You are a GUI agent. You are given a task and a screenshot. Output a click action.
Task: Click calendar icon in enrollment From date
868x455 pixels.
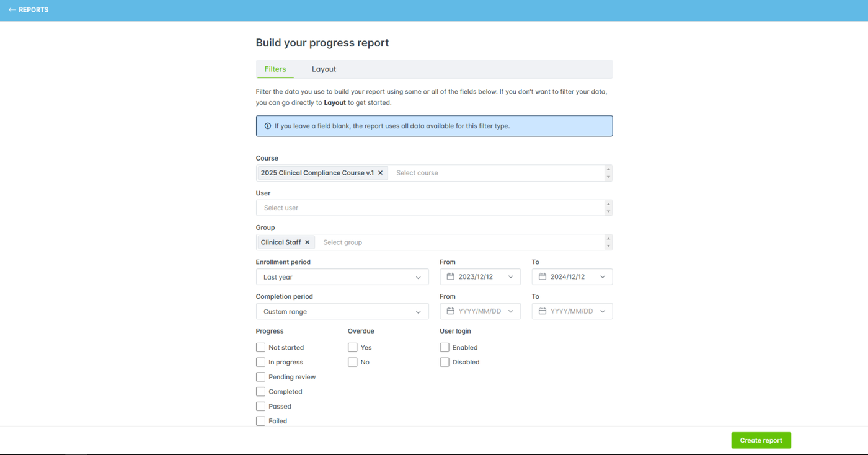[x=451, y=277]
